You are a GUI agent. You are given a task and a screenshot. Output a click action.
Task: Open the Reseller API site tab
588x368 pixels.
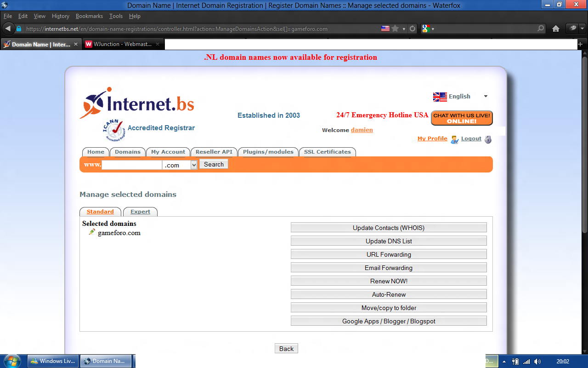[214, 152]
